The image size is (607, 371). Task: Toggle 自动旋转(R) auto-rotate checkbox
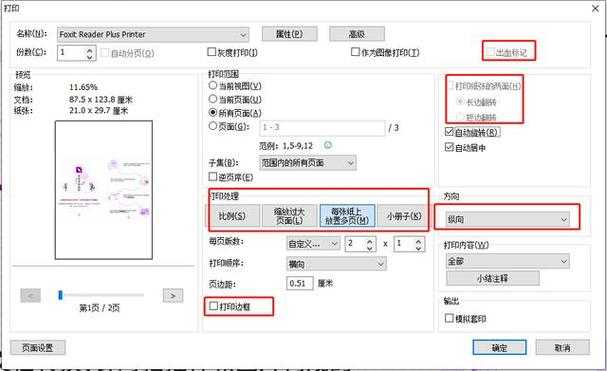(449, 132)
